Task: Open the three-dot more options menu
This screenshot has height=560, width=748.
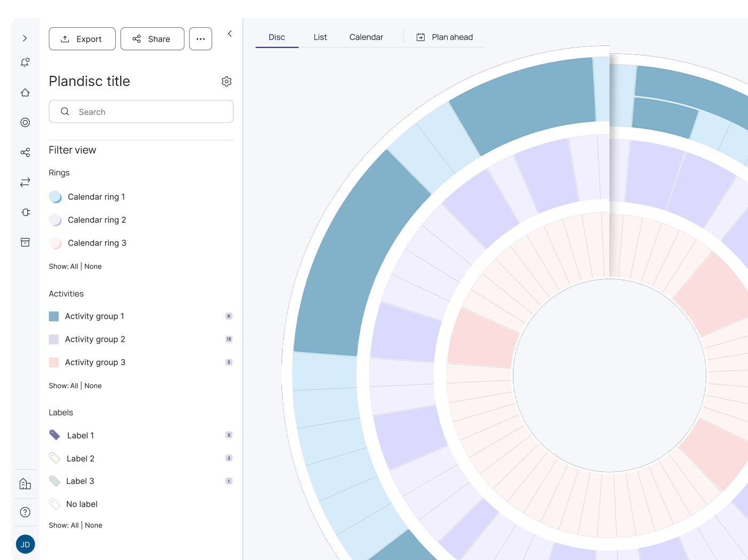Action: [x=200, y=39]
